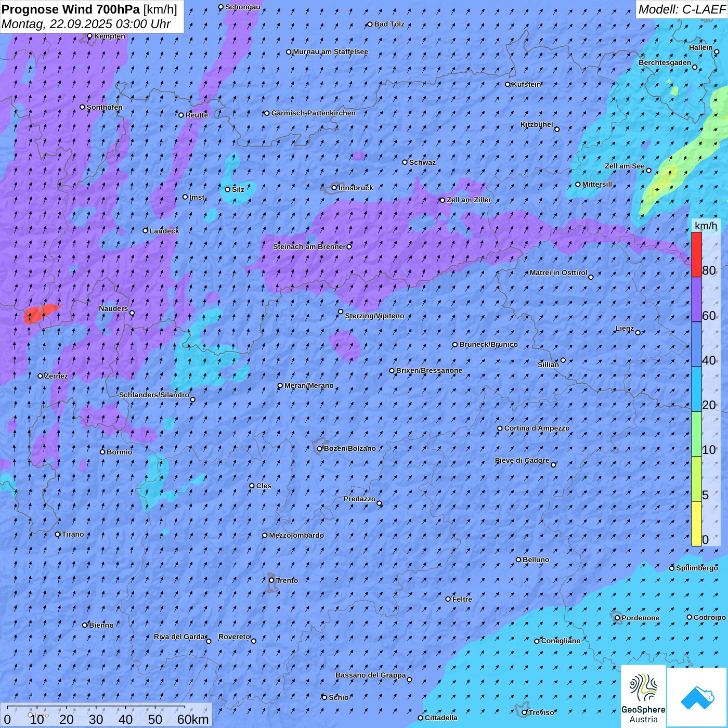
Task: Click the Murnau am Staffelsee label
Action: tap(331, 51)
